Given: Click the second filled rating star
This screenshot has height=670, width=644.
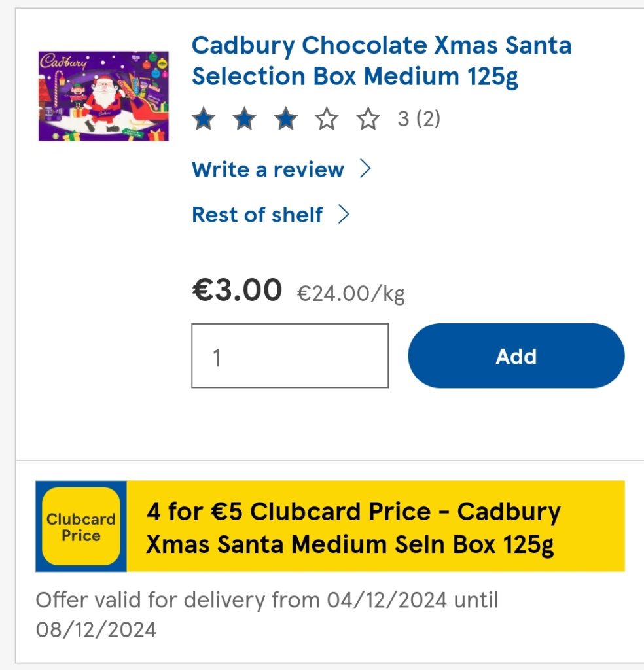Looking at the screenshot, I should [x=245, y=119].
